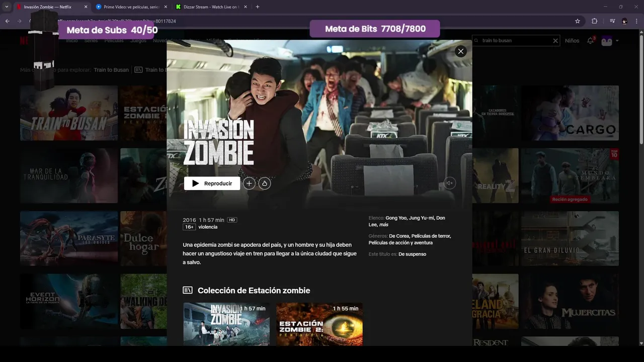Open the 'más' cast link
Viewport: 644px width, 362px height.
point(383,225)
